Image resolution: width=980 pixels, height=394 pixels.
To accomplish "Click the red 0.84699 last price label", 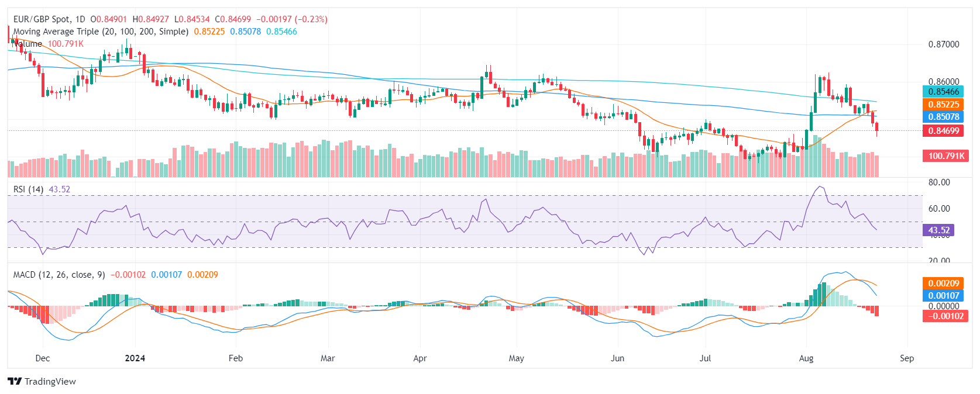I will 943,131.
